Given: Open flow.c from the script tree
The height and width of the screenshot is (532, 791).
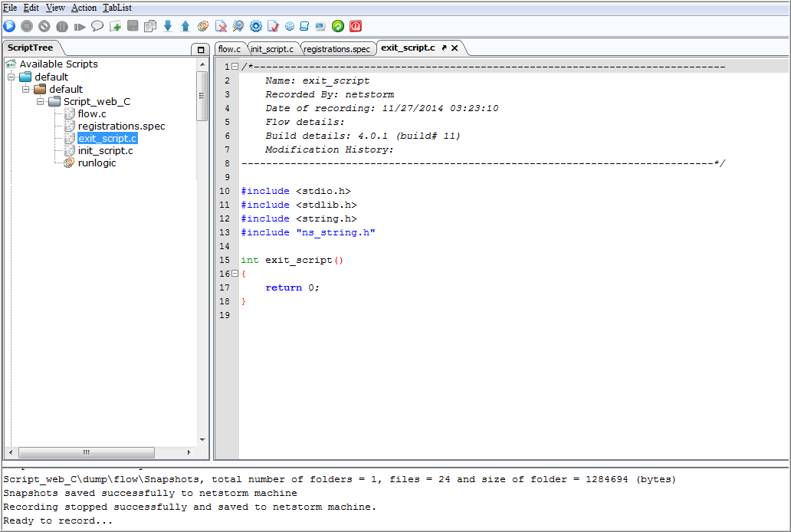Looking at the screenshot, I should [x=92, y=114].
